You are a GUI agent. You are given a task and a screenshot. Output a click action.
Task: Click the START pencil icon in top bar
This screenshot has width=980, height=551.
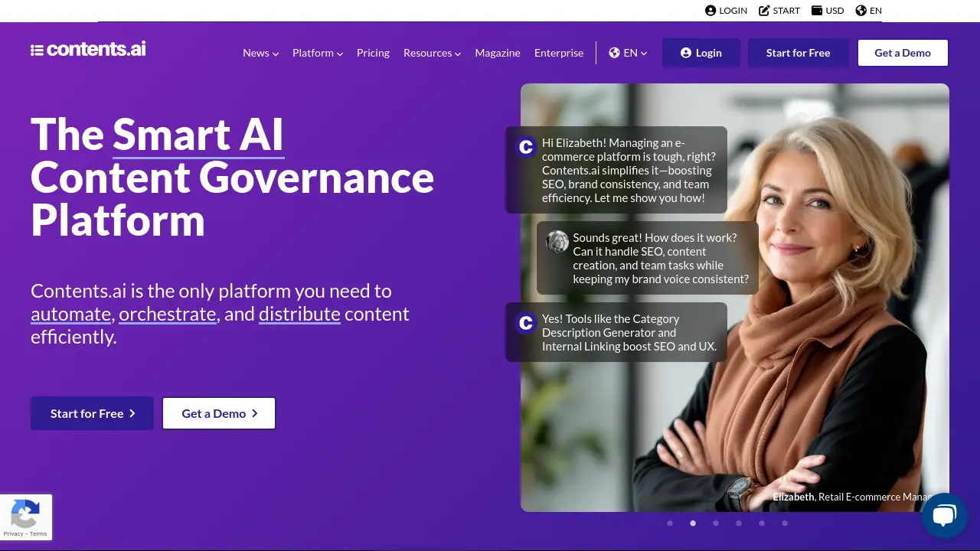pyautogui.click(x=764, y=11)
